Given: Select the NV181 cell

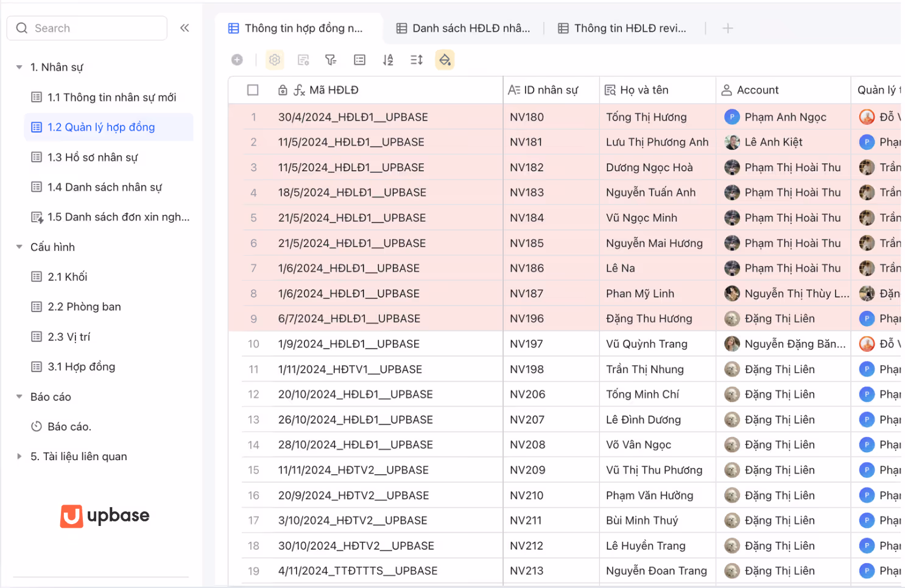Looking at the screenshot, I should click(551, 142).
